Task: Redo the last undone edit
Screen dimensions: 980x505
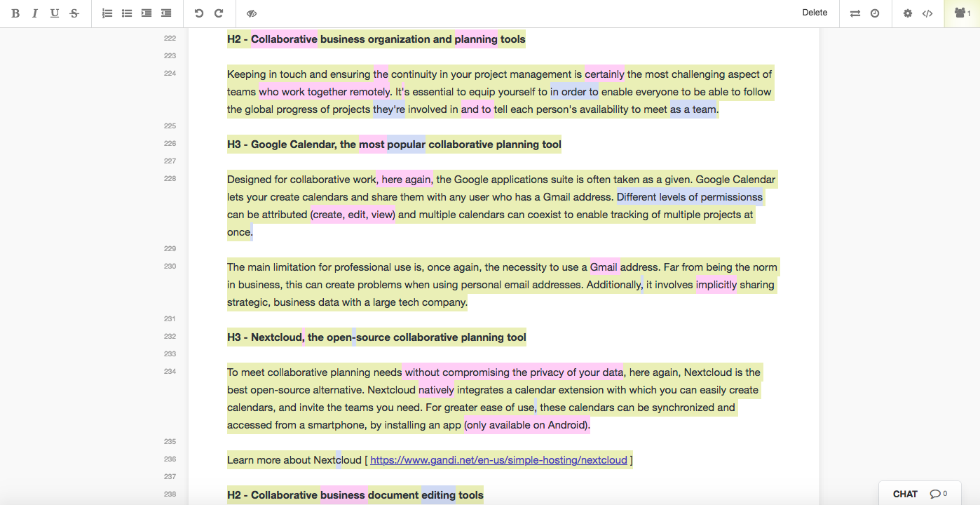Action: click(219, 13)
